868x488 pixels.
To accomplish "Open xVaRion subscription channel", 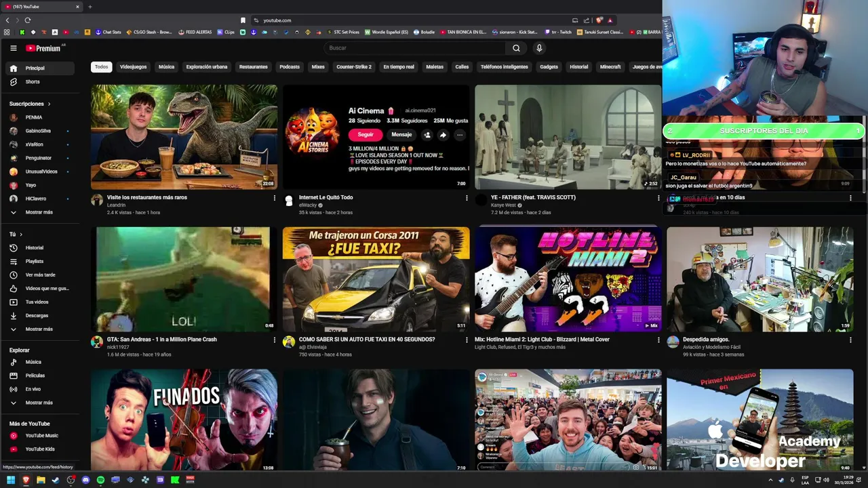I will tap(41, 144).
